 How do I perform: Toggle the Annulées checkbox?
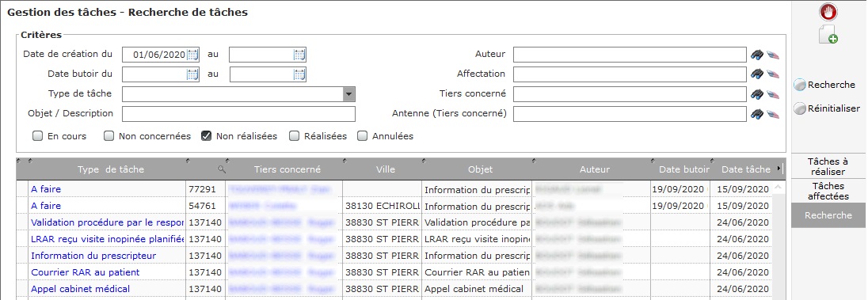(x=363, y=135)
